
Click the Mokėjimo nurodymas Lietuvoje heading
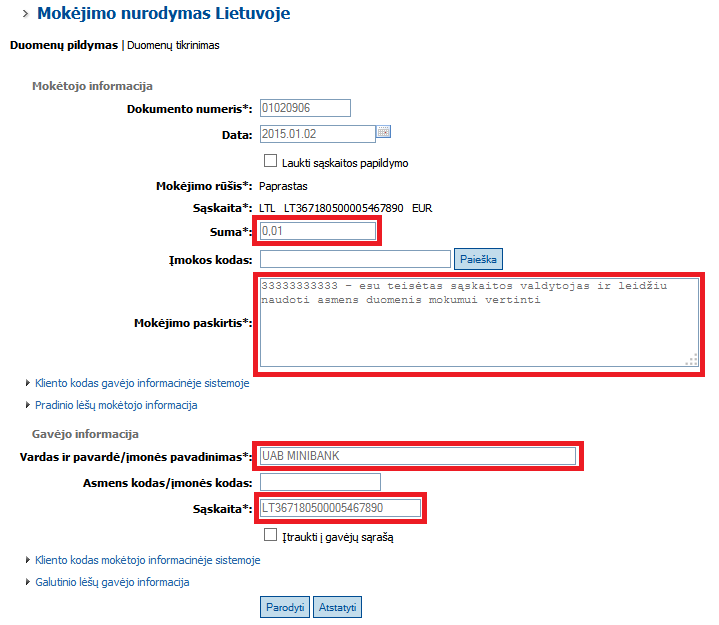pyautogui.click(x=164, y=13)
